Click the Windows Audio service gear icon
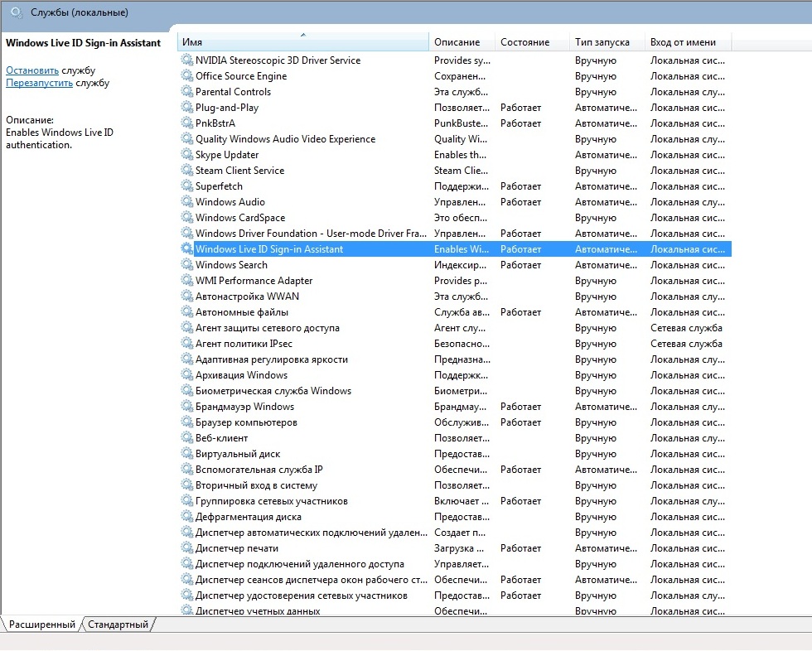Screen dimensions: 812x651 coord(187,202)
